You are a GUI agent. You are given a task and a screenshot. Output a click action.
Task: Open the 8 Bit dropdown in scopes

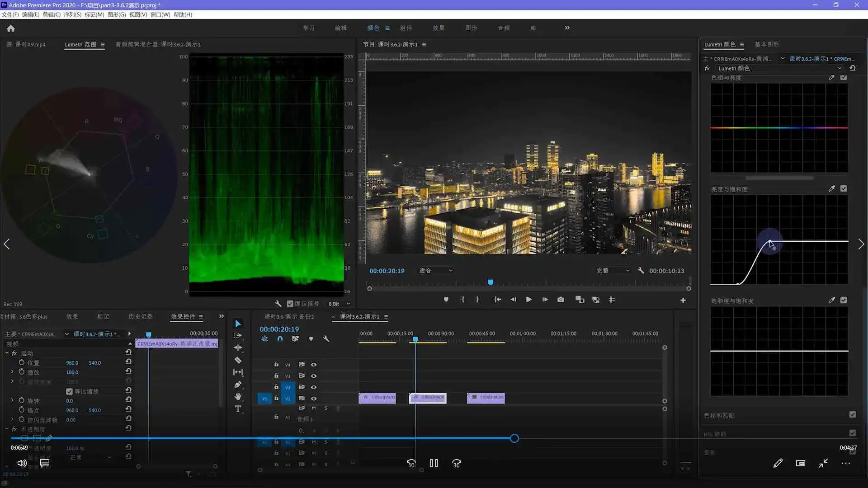coord(339,304)
